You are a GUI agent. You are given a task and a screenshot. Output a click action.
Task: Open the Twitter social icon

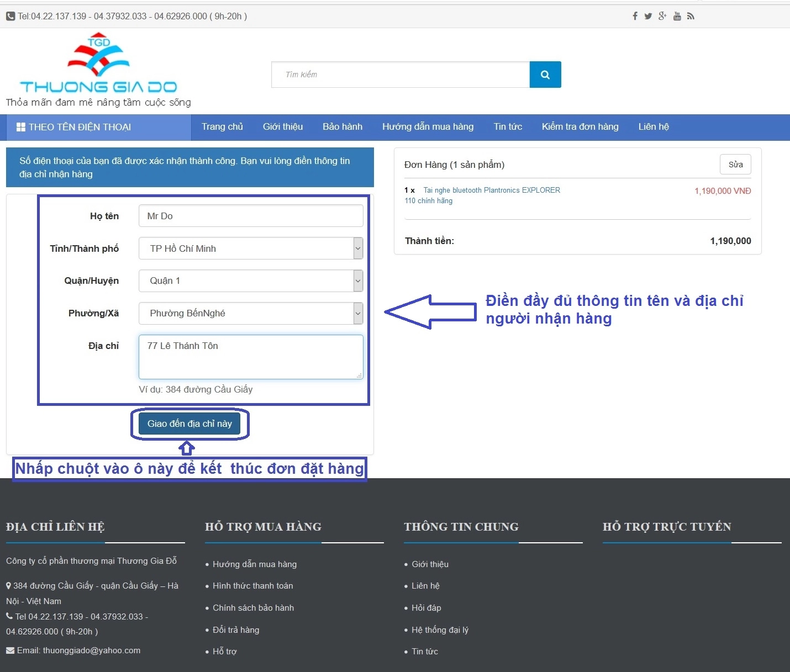tap(648, 17)
